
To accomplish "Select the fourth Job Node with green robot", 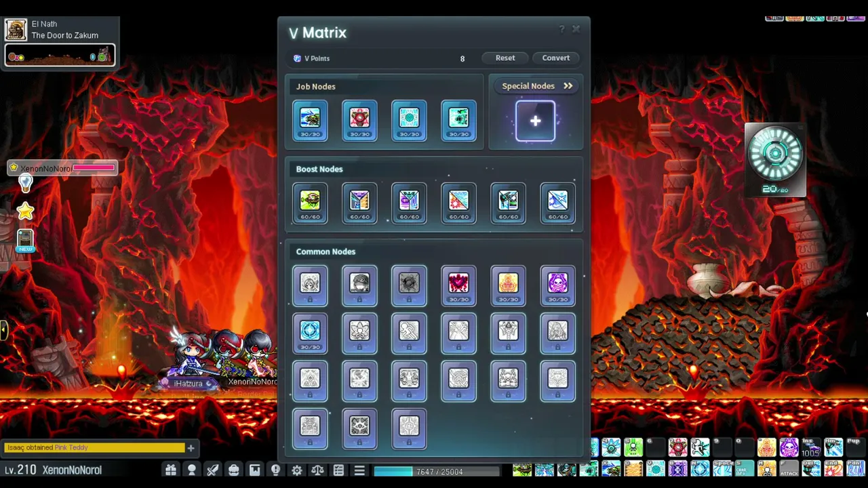I will pyautogui.click(x=458, y=121).
